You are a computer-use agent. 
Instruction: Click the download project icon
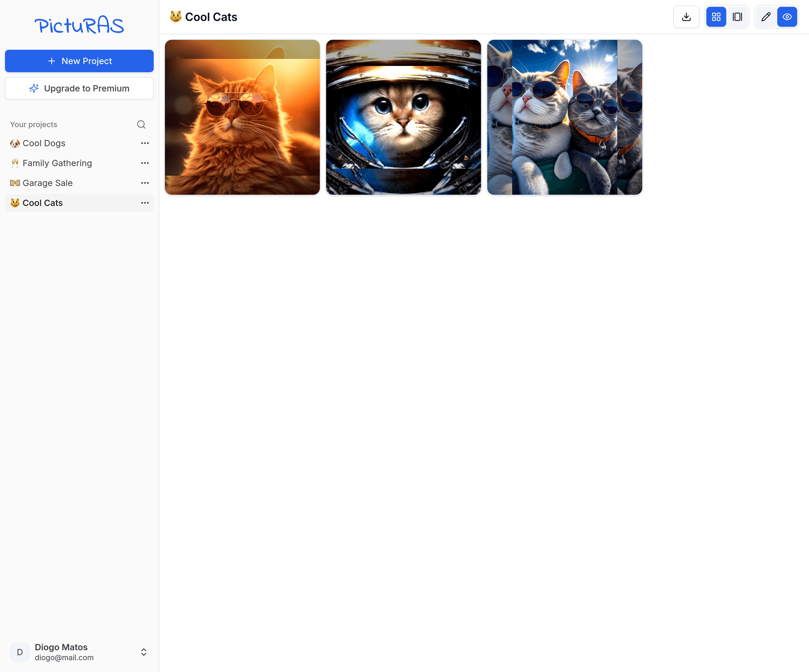click(x=686, y=17)
